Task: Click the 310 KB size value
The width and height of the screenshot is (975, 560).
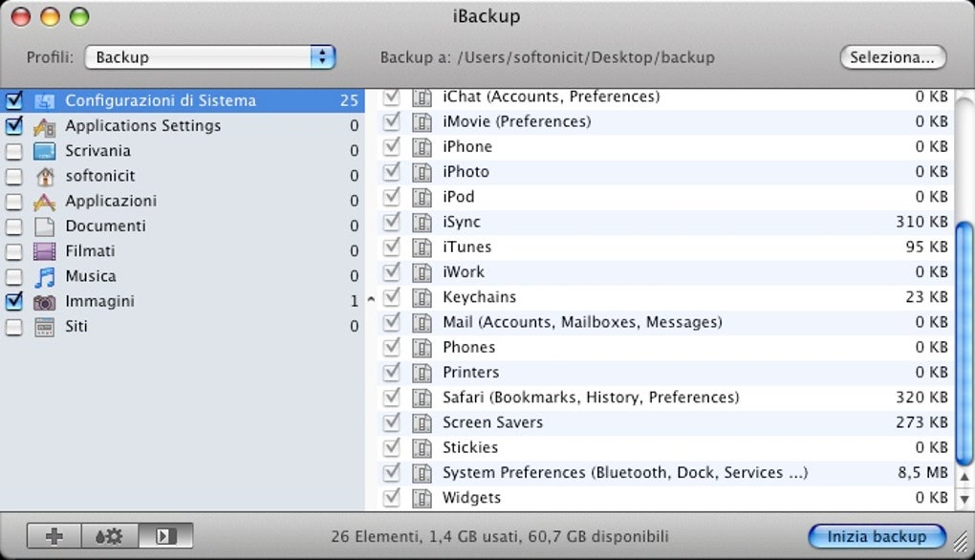Action: [921, 222]
